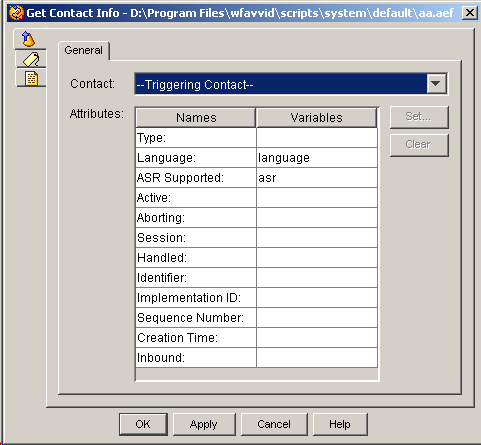
Task: Open Help for this dialog
Action: (x=340, y=424)
